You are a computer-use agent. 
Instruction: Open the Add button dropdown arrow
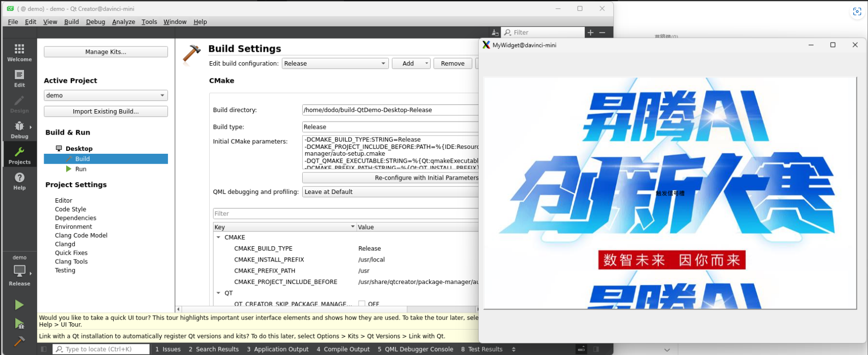click(427, 64)
